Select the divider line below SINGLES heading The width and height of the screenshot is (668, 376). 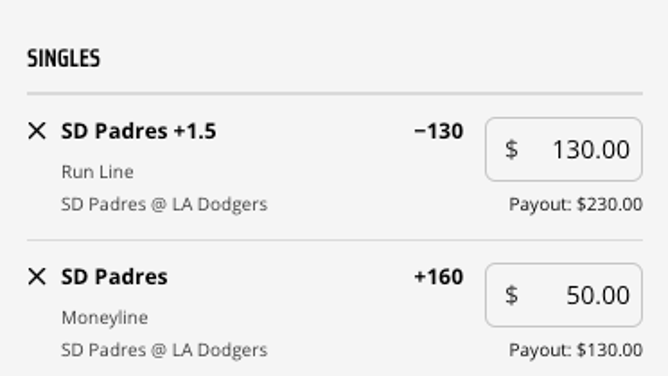coord(335,93)
